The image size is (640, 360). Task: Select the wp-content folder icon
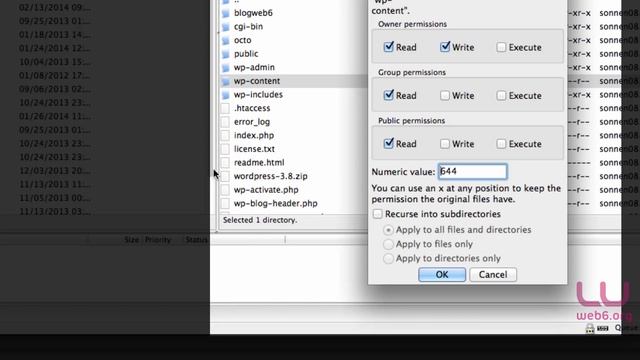point(225,81)
